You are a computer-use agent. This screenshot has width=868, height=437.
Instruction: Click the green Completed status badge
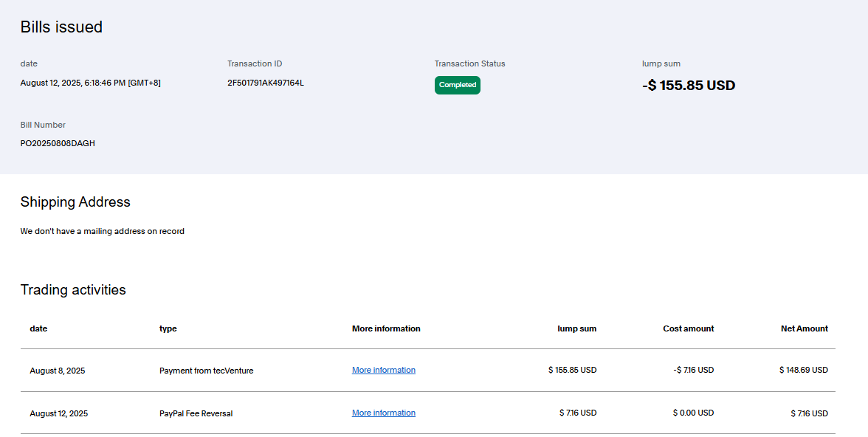pos(457,85)
